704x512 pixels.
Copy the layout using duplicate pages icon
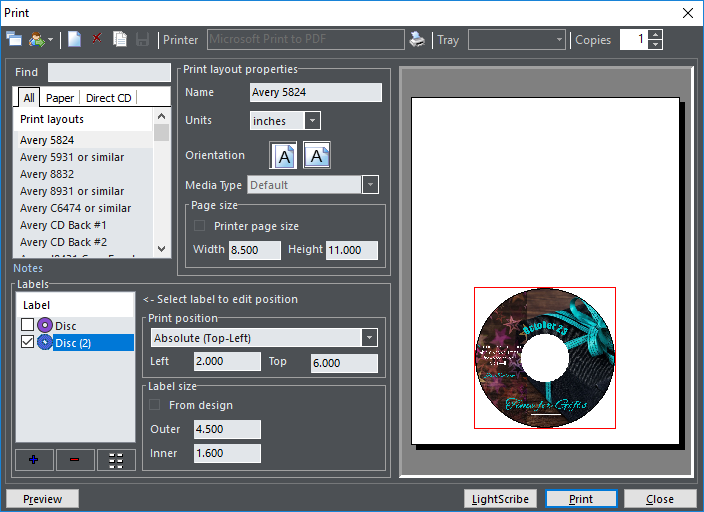[120, 39]
